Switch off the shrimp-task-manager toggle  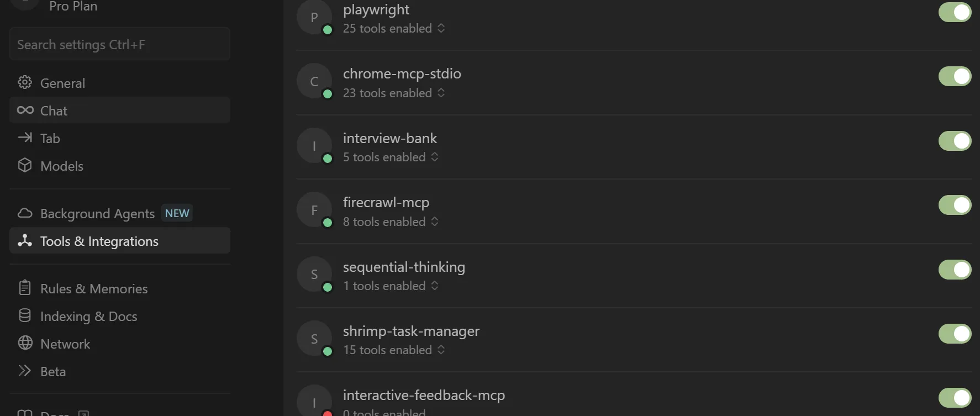pyautogui.click(x=955, y=334)
